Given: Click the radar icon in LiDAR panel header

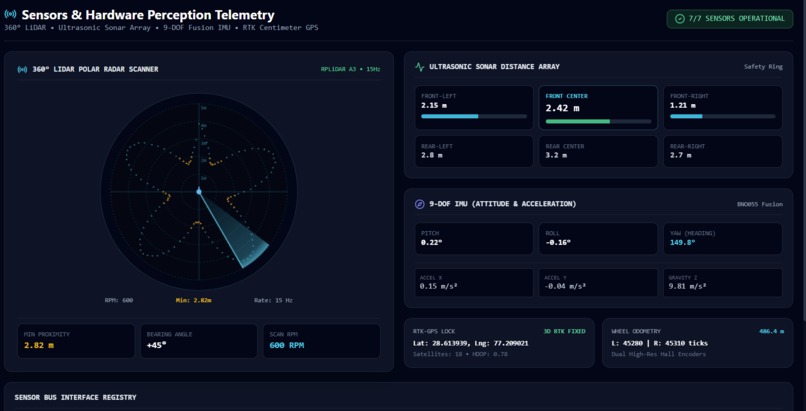Looking at the screenshot, I should 22,69.
